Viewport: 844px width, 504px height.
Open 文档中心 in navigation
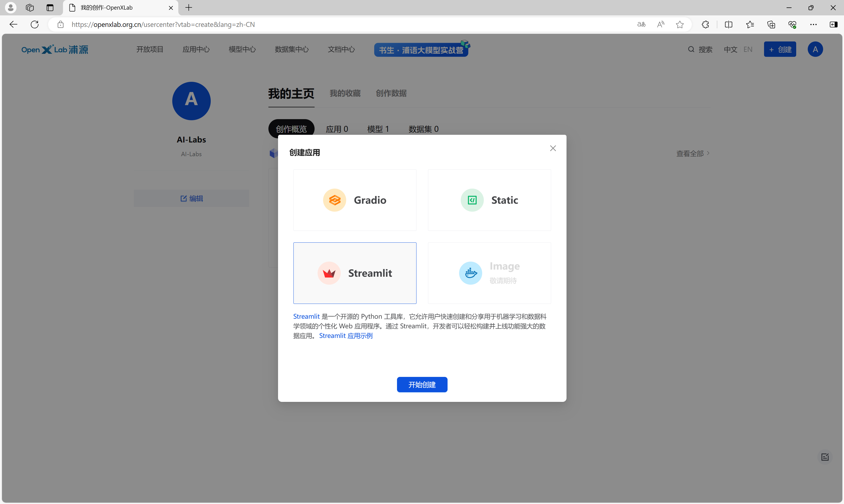341,50
